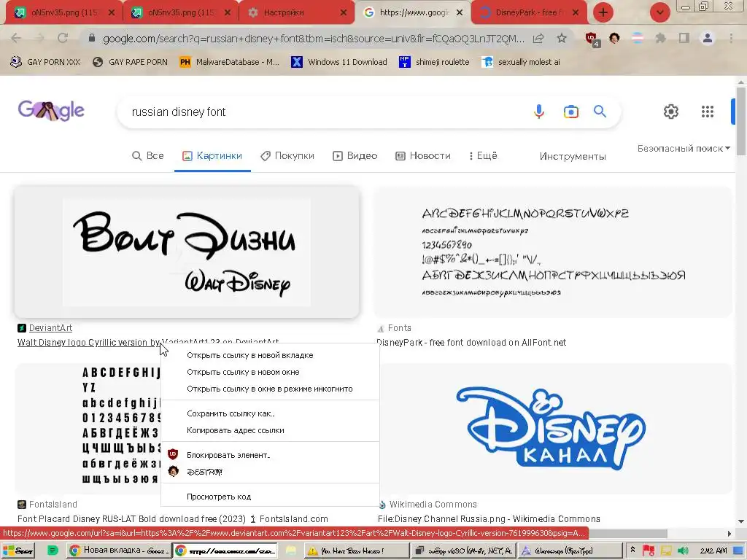Click the face avatar extension icon in toolbar

(614, 38)
